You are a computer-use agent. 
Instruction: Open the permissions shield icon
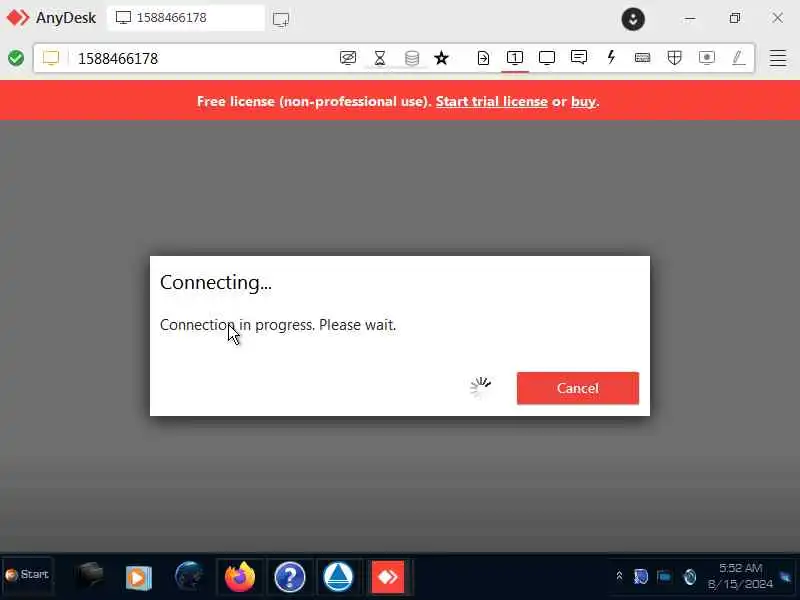[x=674, y=58]
